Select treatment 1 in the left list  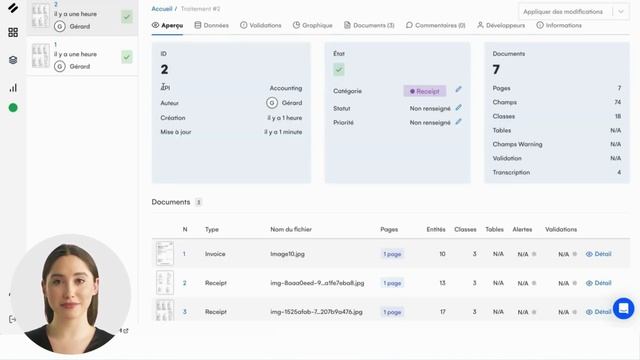coord(82,56)
